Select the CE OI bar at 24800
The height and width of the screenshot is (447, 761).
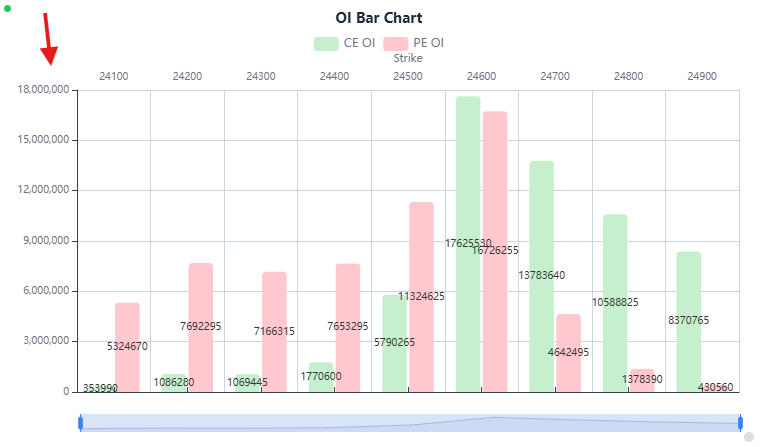coord(615,303)
